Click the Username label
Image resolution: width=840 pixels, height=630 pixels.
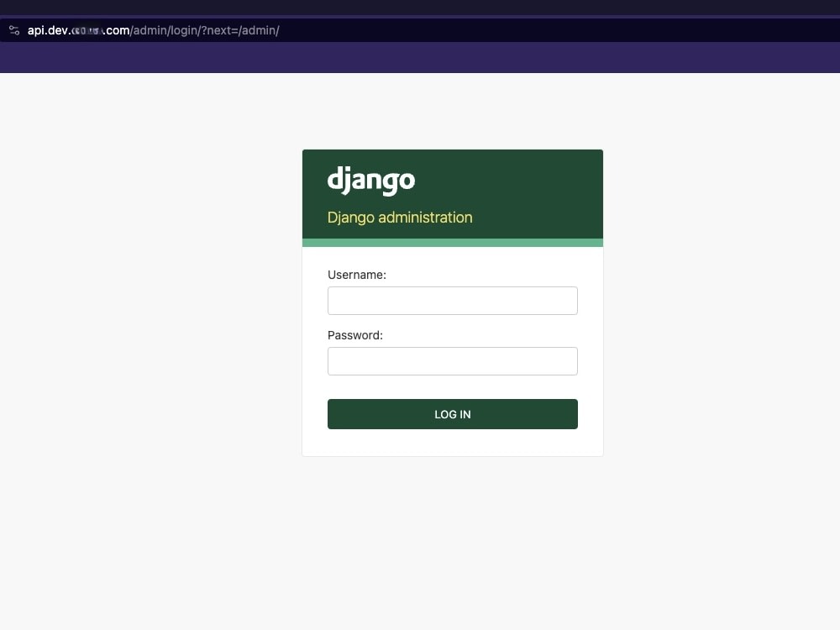[356, 275]
